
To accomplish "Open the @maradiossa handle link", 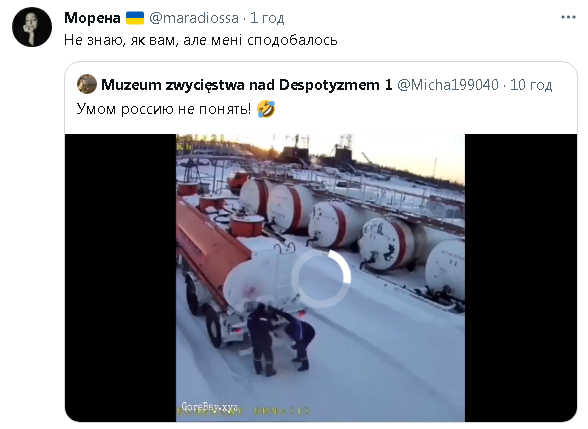I will [x=194, y=18].
